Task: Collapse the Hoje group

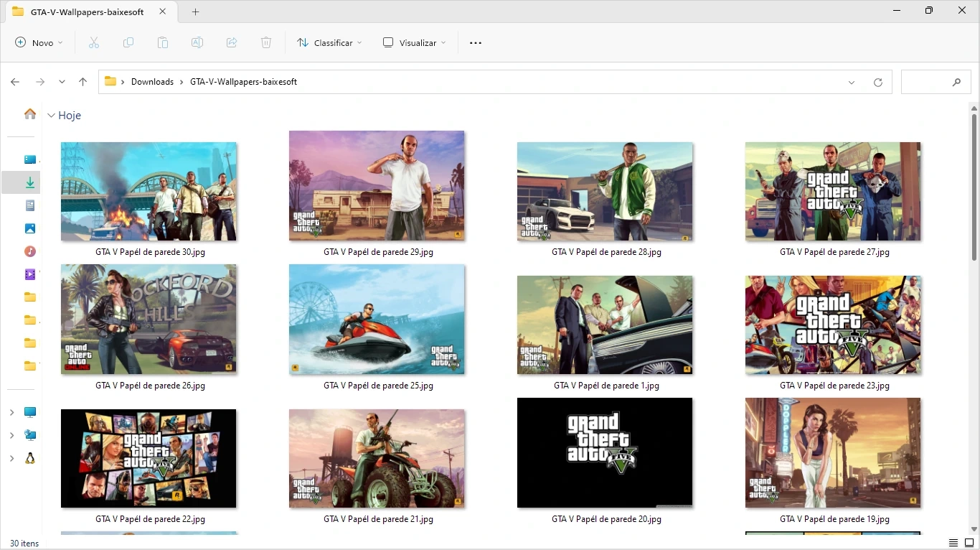Action: 52,115
